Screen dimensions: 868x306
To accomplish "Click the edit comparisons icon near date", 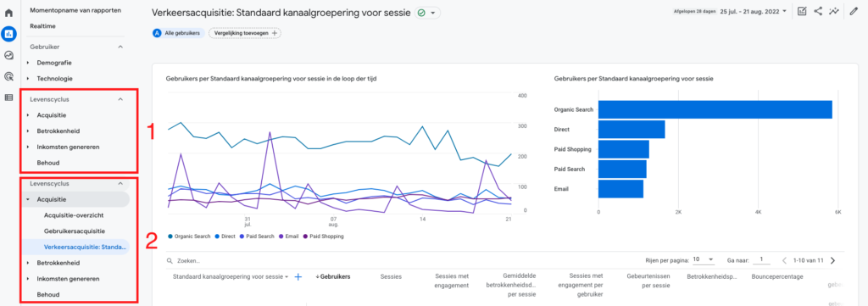I will click(802, 11).
